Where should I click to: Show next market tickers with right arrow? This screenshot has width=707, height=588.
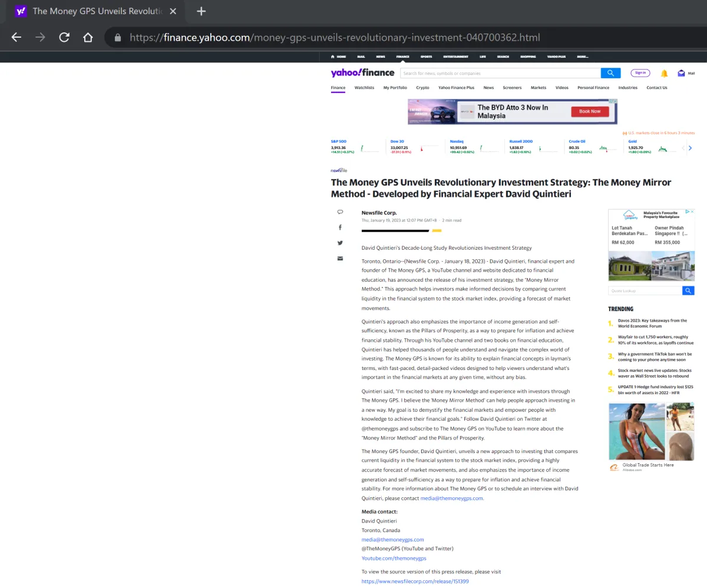pos(690,148)
